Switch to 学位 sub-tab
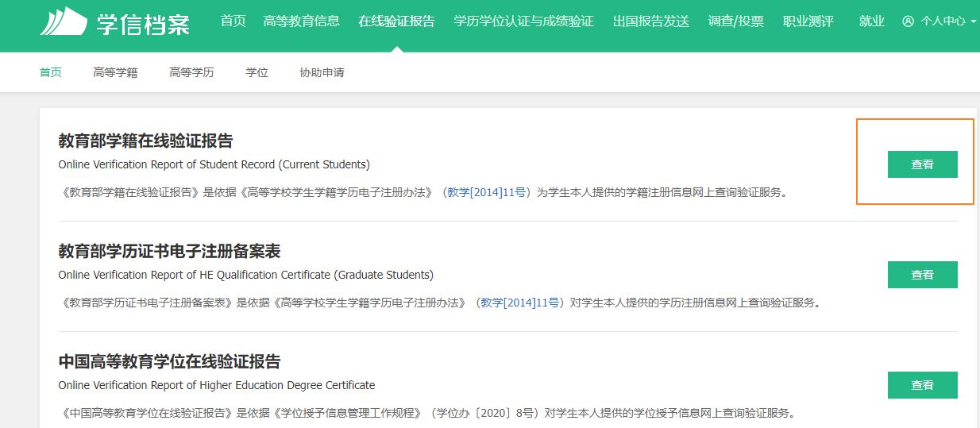Screen dimensions: 980x428 (x=257, y=72)
